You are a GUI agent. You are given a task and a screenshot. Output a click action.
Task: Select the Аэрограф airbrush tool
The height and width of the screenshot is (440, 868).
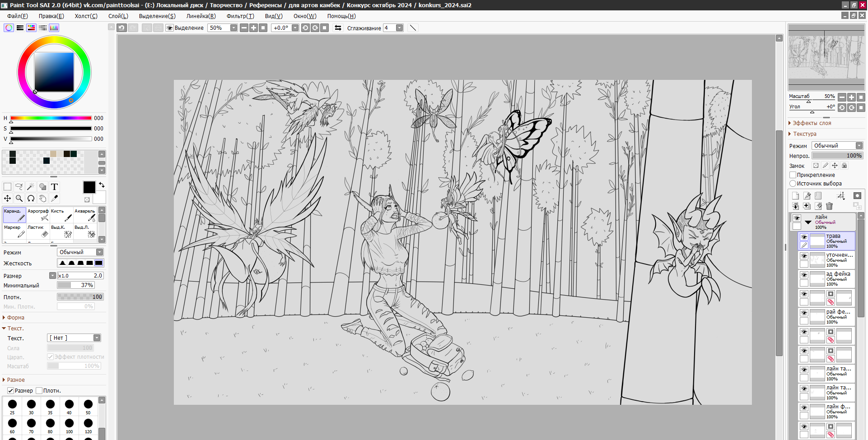tap(38, 215)
